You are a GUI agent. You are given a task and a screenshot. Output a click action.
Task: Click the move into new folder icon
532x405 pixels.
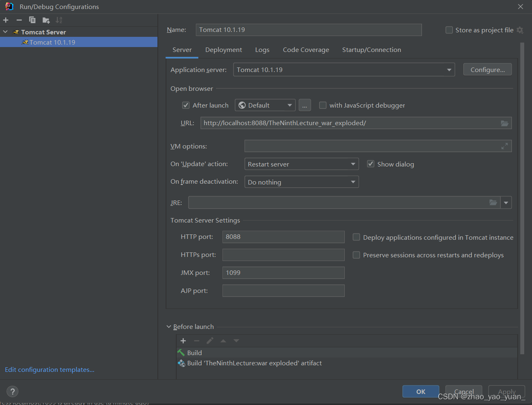[x=46, y=20]
